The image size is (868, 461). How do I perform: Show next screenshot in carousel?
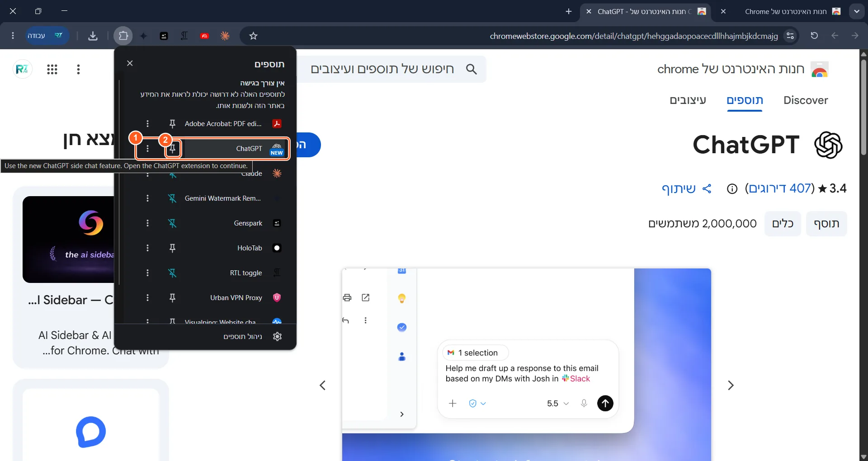click(731, 386)
